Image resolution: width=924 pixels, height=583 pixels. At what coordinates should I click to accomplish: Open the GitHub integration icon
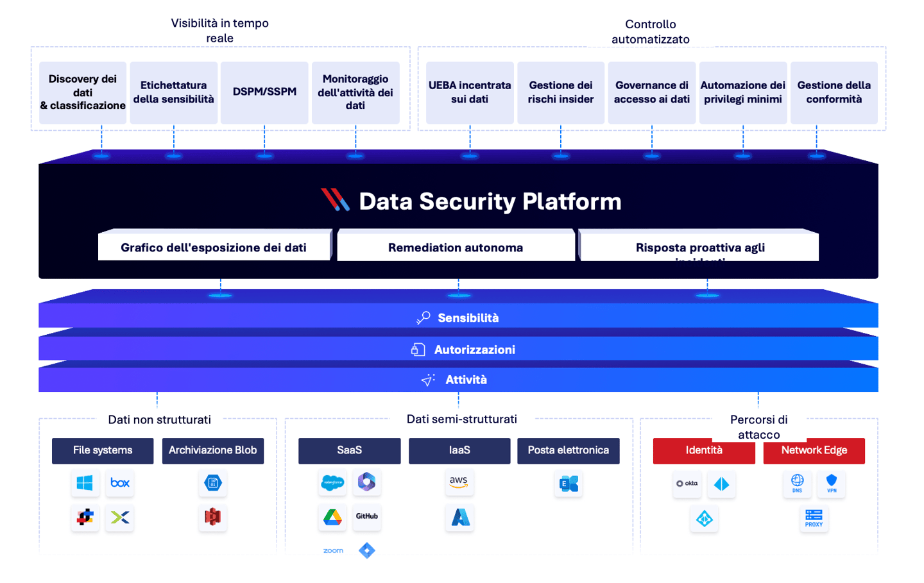tap(366, 518)
